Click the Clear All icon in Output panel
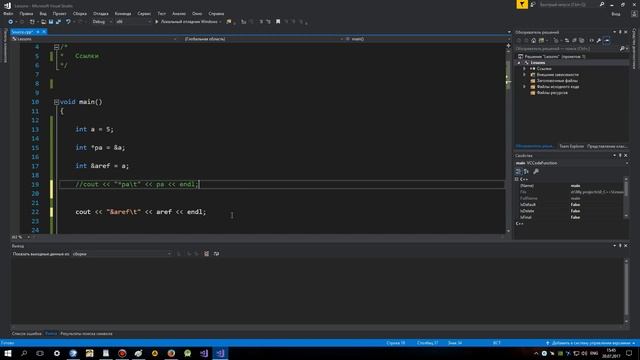 pos(207,254)
